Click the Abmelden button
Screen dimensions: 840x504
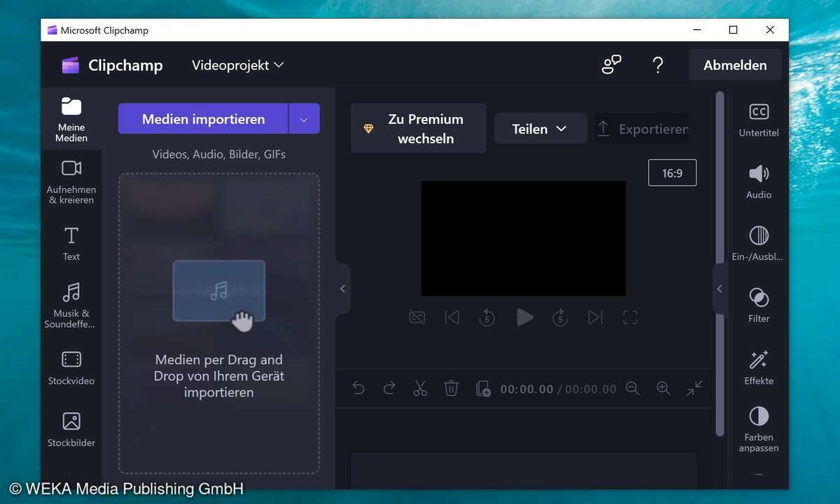[x=735, y=65]
